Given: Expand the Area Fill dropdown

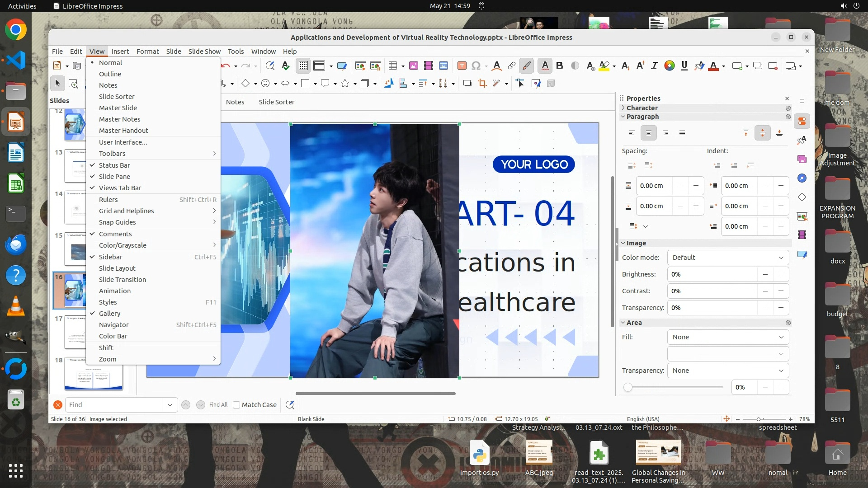Looking at the screenshot, I should (728, 337).
